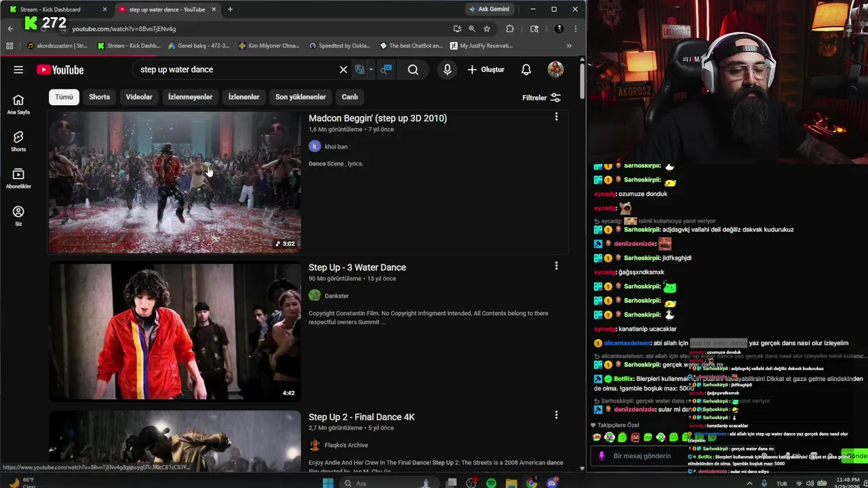
Task: Open the Extensions puzzle icon
Action: 510,28
